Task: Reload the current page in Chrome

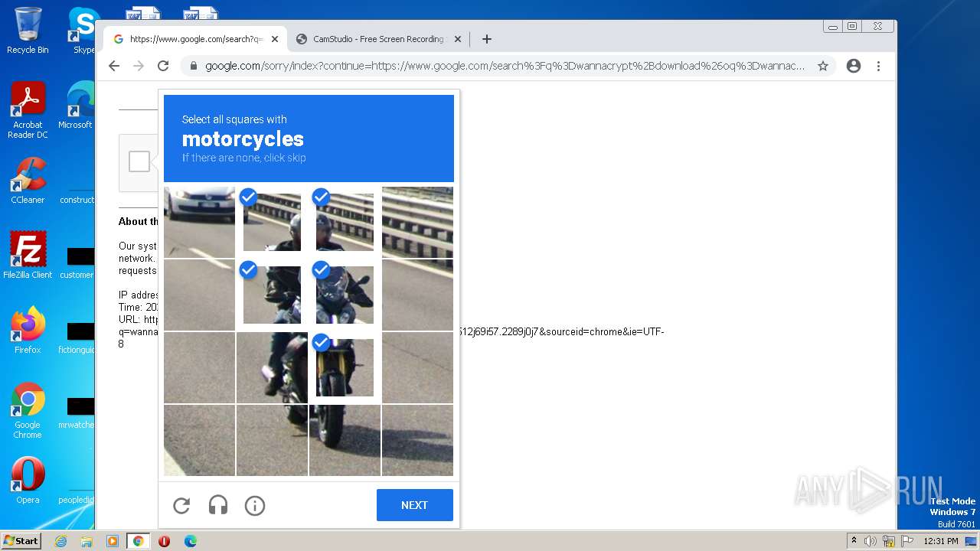Action: 163,66
